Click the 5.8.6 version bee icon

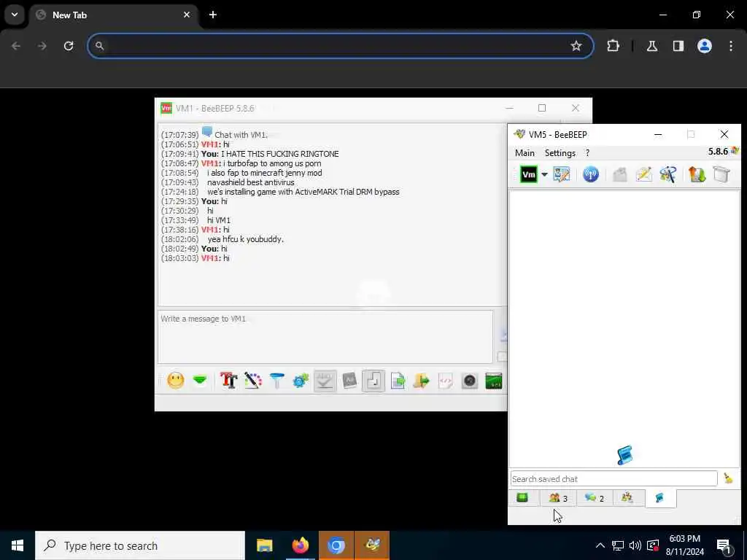(x=735, y=151)
